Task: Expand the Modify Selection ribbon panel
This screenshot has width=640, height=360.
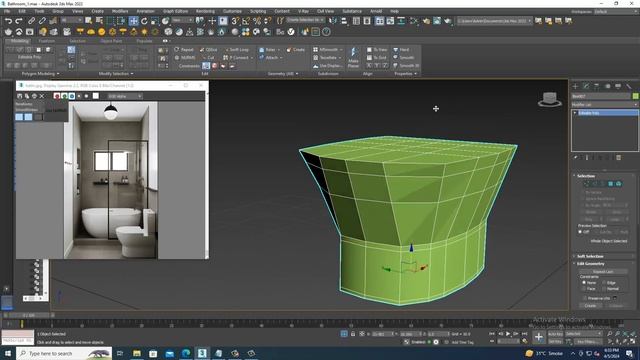Action: [116, 74]
